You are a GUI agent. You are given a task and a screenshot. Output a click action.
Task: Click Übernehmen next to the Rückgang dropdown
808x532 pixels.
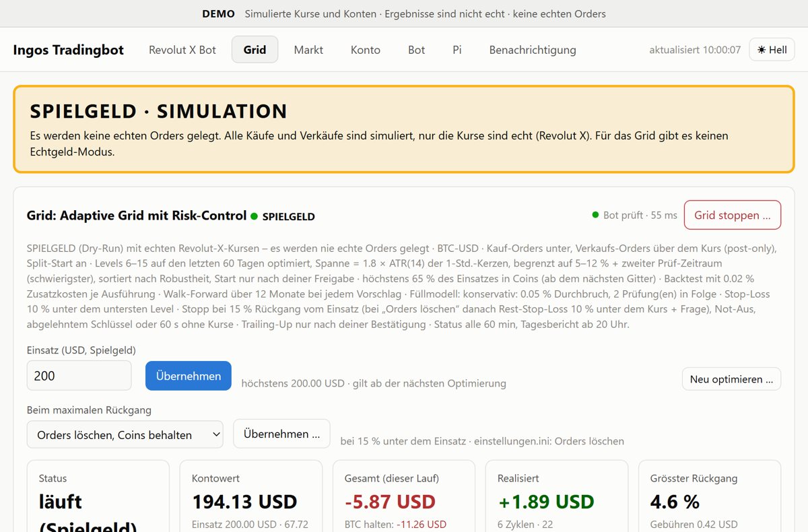pos(281,434)
